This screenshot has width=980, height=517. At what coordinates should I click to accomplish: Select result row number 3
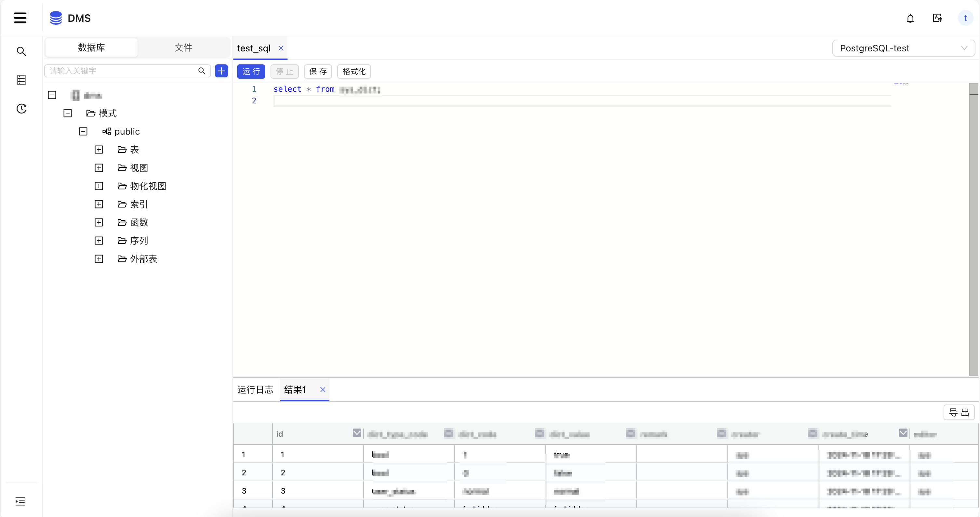pyautogui.click(x=244, y=491)
